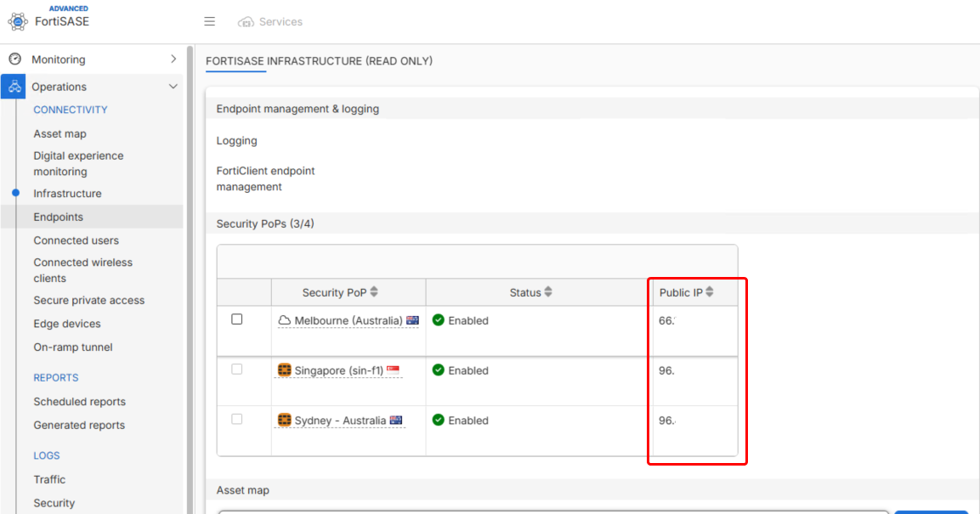This screenshot has width=980, height=514.
Task: Open the Services cloud icon
Action: [x=246, y=22]
